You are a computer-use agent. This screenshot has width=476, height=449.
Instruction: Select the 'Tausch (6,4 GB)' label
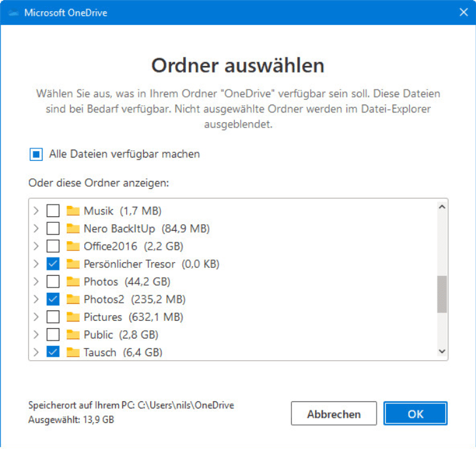pyautogui.click(x=123, y=352)
